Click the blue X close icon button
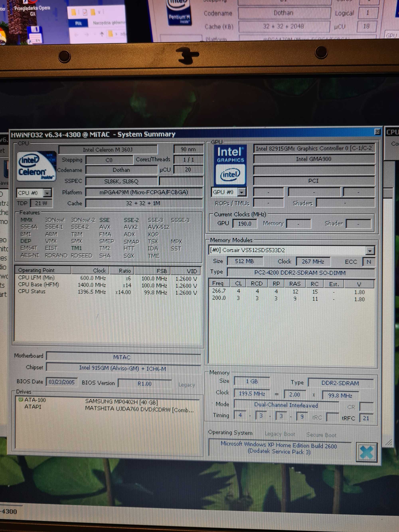Viewport: 399px width, 532px height. click(x=366, y=452)
